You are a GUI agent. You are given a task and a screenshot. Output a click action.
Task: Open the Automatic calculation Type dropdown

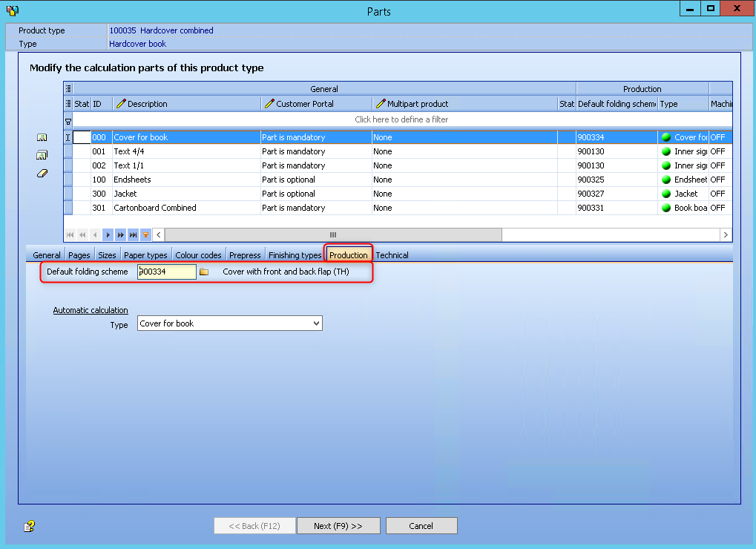[316, 323]
